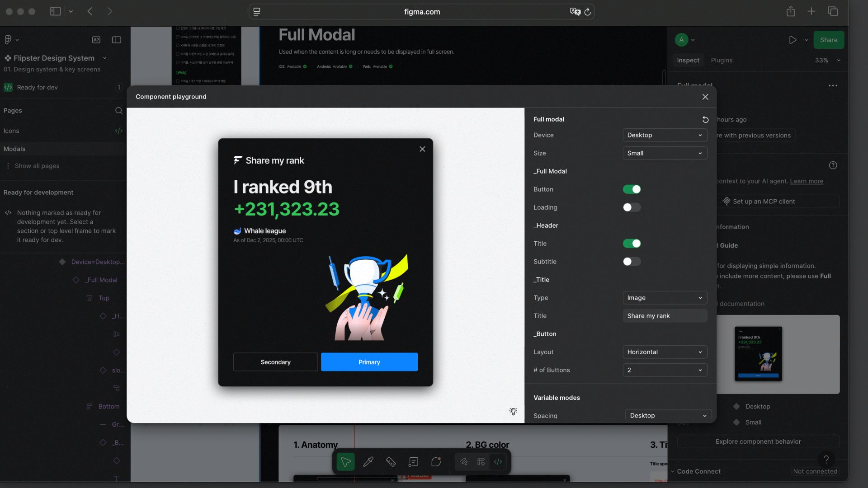Screen dimensions: 868x488
Task: Collapse the Code Connect section
Action: 673,472
